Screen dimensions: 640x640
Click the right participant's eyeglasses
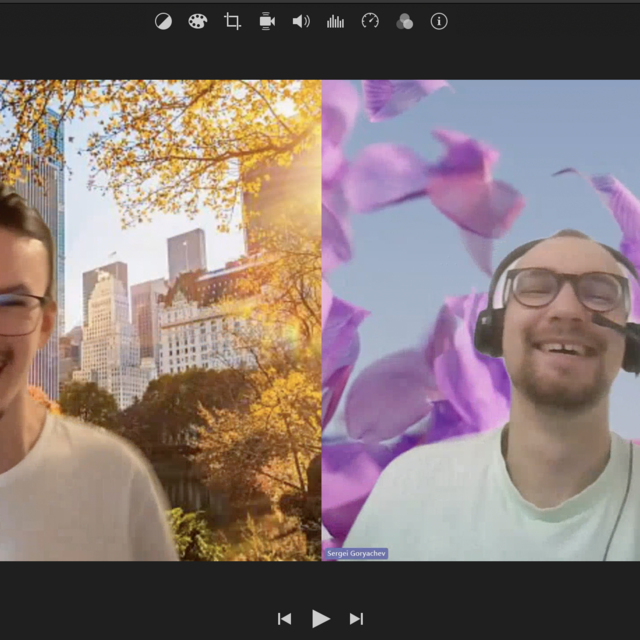coord(565,290)
